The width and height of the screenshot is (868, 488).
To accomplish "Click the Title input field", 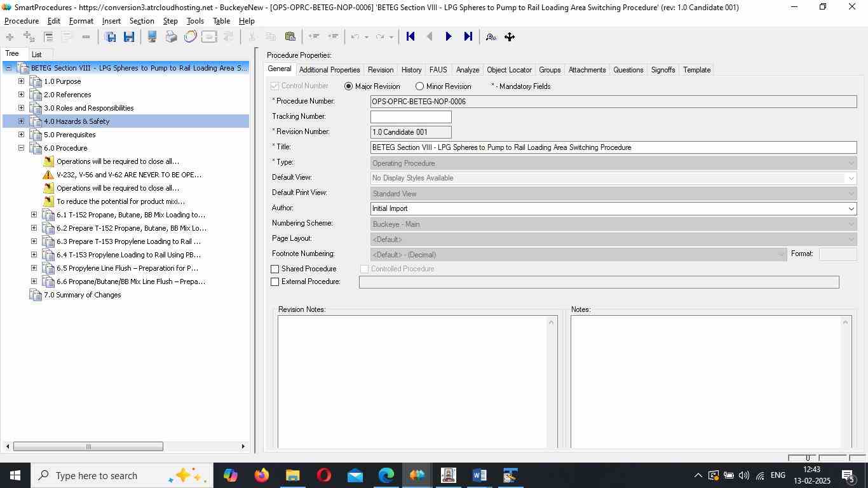I will 613,147.
